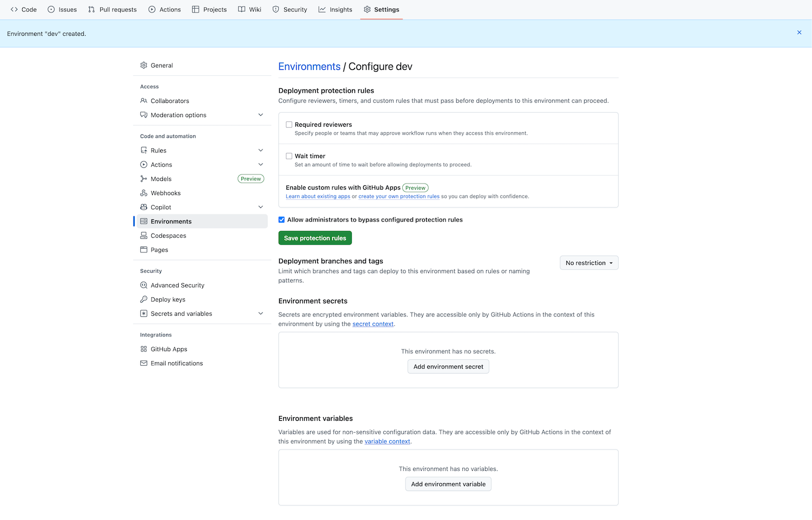812x520 pixels.
Task: Uncheck Allow administrators to bypass rules
Action: tap(281, 220)
